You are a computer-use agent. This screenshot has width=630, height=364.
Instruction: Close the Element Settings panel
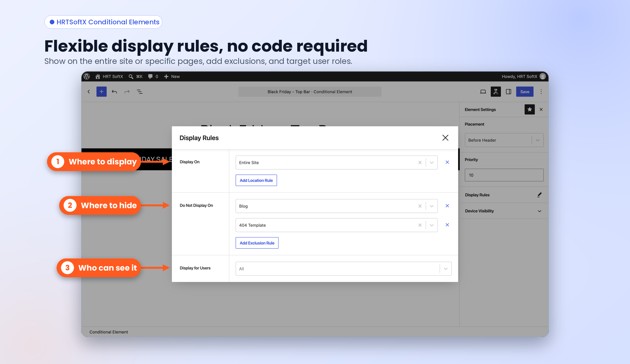(x=541, y=109)
